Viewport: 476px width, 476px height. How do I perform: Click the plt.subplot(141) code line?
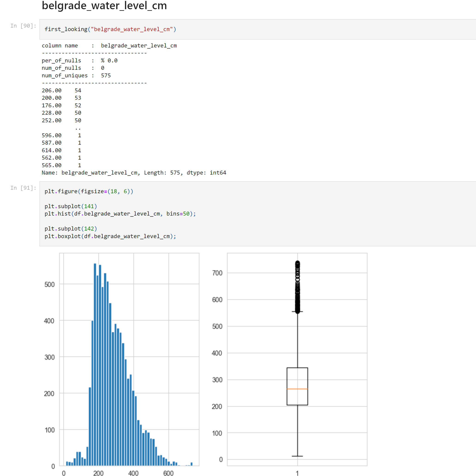coord(71,206)
